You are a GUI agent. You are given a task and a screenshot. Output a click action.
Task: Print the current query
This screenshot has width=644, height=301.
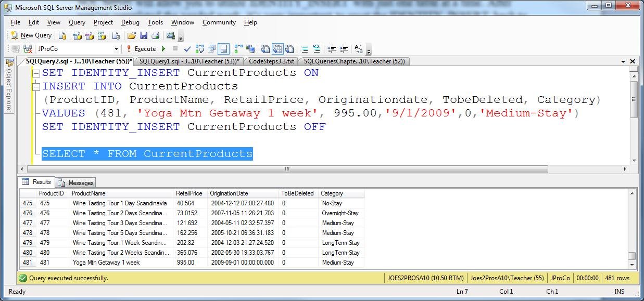tap(155, 35)
